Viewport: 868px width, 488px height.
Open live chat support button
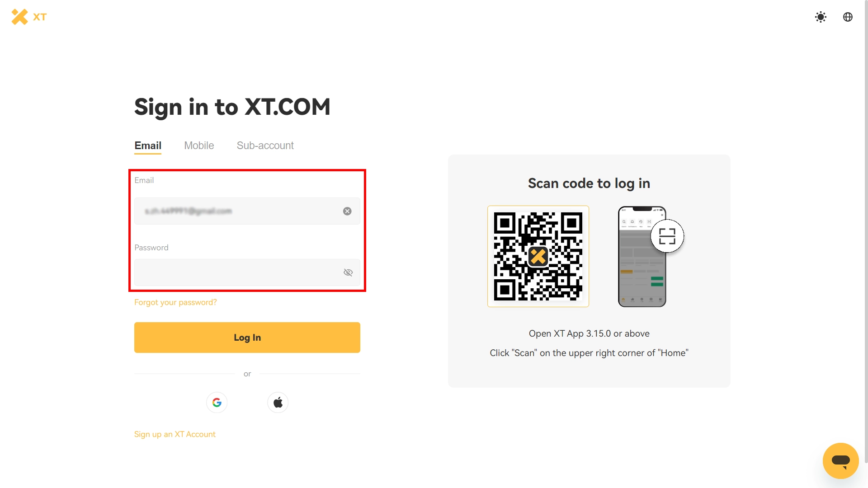click(x=841, y=460)
